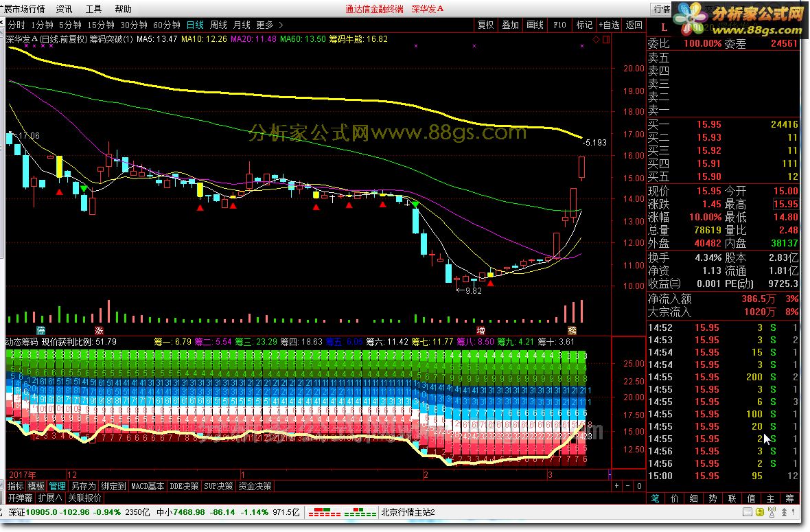Click the 中小 index readout in the status bar
Image resolution: width=810 pixels, height=532 pixels.
[x=228, y=512]
